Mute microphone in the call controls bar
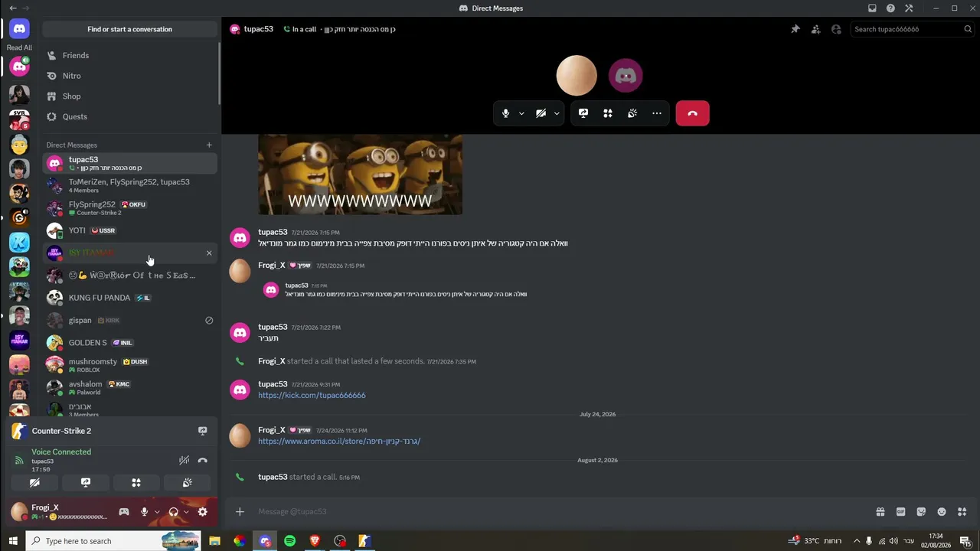 (x=505, y=113)
